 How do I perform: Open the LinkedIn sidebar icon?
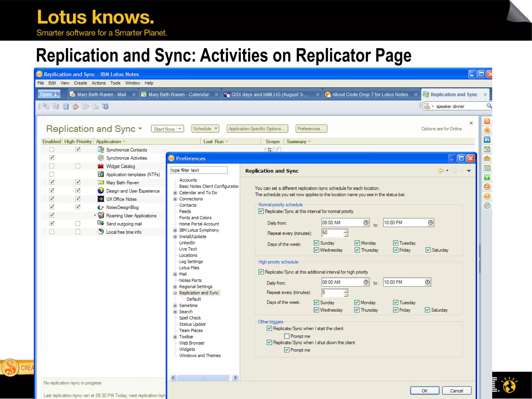tap(487, 140)
